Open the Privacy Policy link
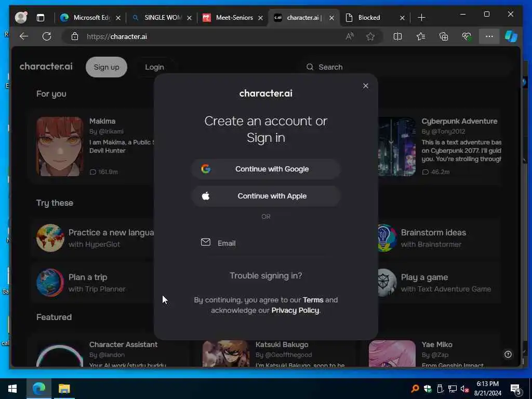This screenshot has width=532, height=399. point(295,311)
